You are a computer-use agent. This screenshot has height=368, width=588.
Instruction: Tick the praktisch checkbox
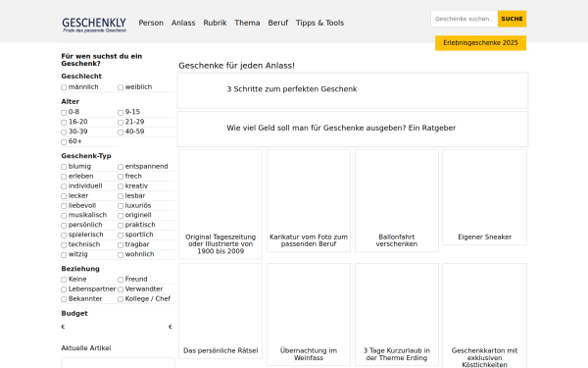point(121,226)
